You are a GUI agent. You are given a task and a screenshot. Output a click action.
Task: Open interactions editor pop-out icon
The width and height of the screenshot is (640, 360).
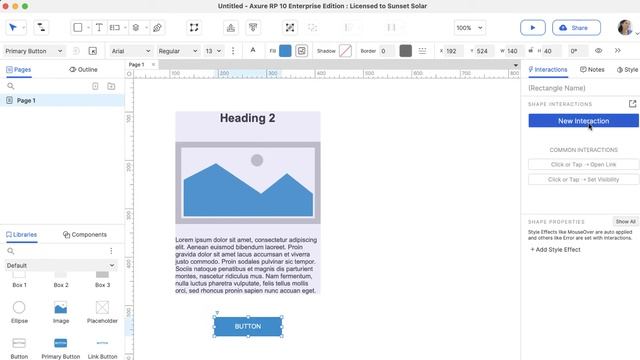tap(632, 104)
